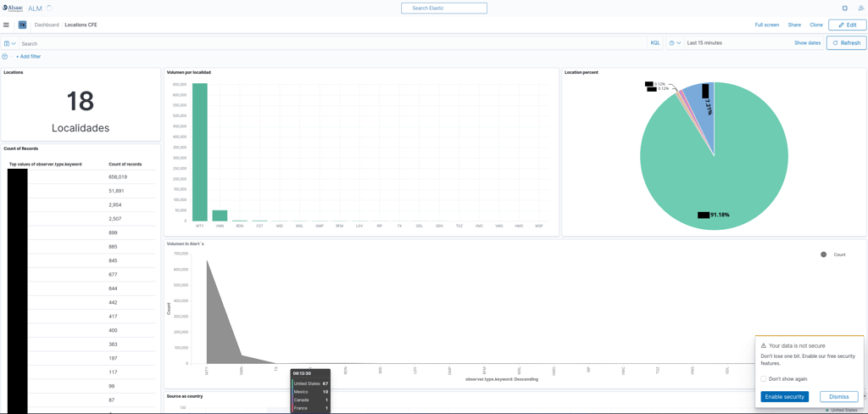Screen dimensions: 868x414
Task: Click the 18 Localidades metric
Action: [x=81, y=111]
